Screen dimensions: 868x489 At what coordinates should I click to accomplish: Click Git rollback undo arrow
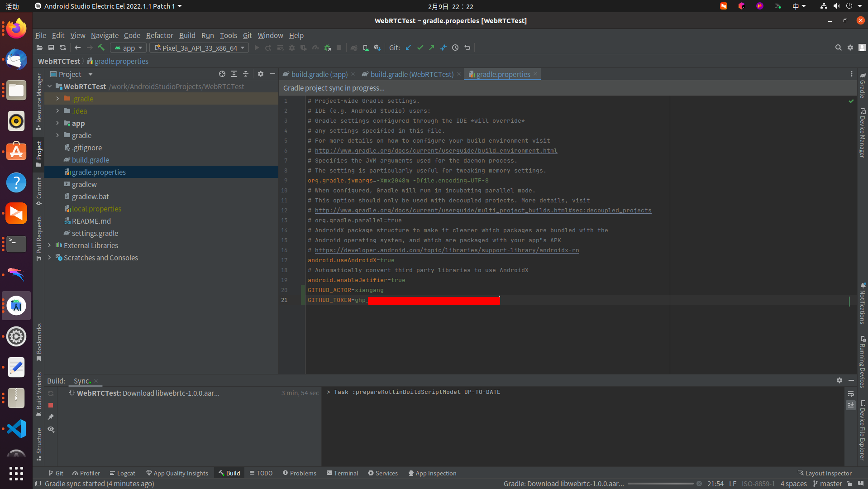tap(467, 48)
